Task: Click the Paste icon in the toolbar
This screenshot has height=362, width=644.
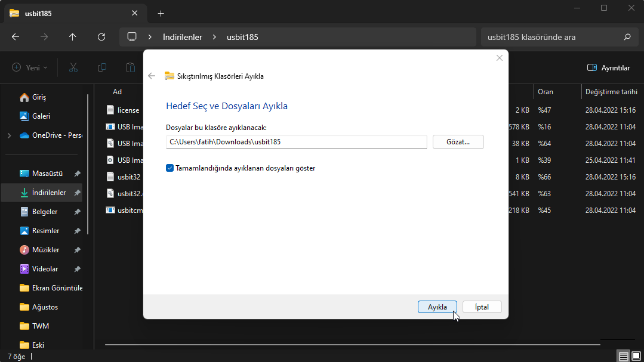Action: [x=130, y=67]
